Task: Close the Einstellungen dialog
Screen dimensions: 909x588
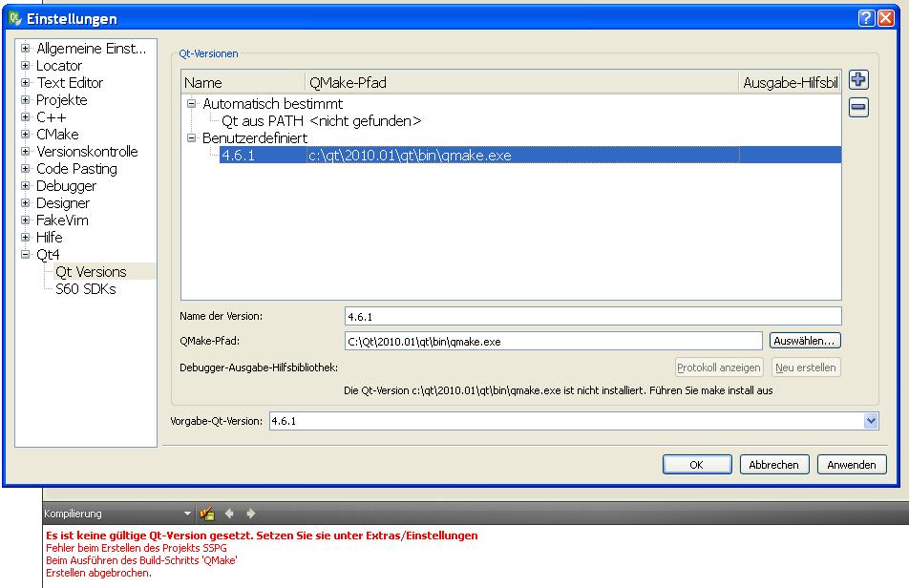Action: pos(886,18)
